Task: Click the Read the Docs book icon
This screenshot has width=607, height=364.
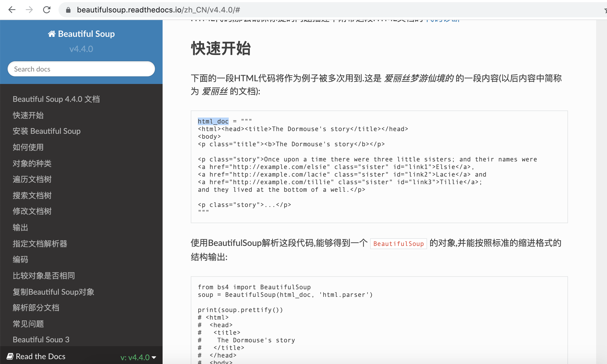Action: coord(10,356)
